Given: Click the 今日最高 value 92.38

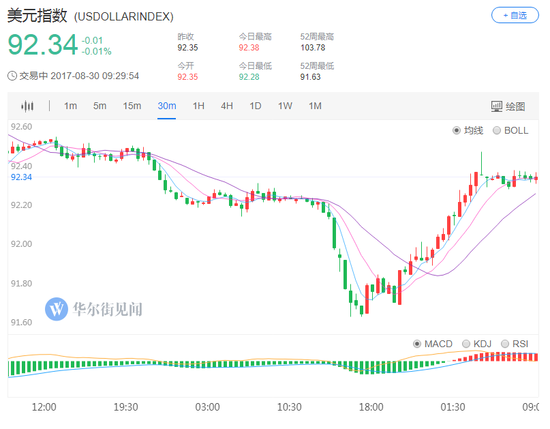Looking at the screenshot, I should 249,47.
